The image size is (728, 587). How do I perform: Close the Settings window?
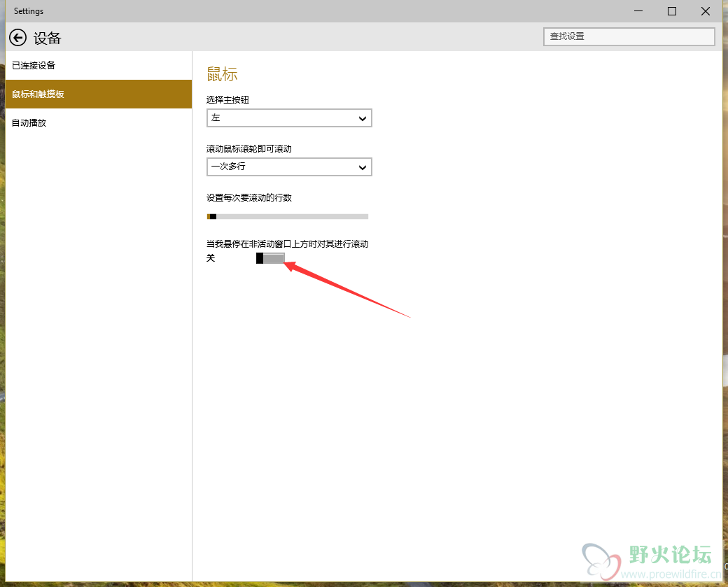(x=706, y=11)
